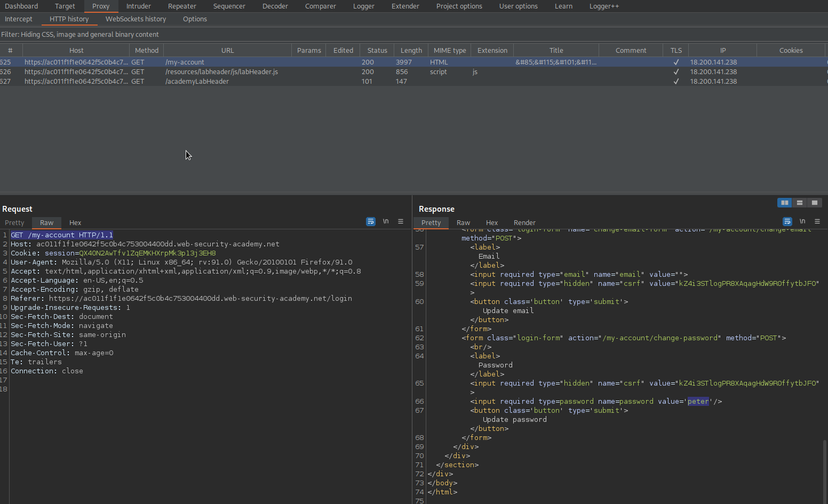Click the session cookie value in request
This screenshot has height=504, width=828.
pyautogui.click(x=147, y=253)
